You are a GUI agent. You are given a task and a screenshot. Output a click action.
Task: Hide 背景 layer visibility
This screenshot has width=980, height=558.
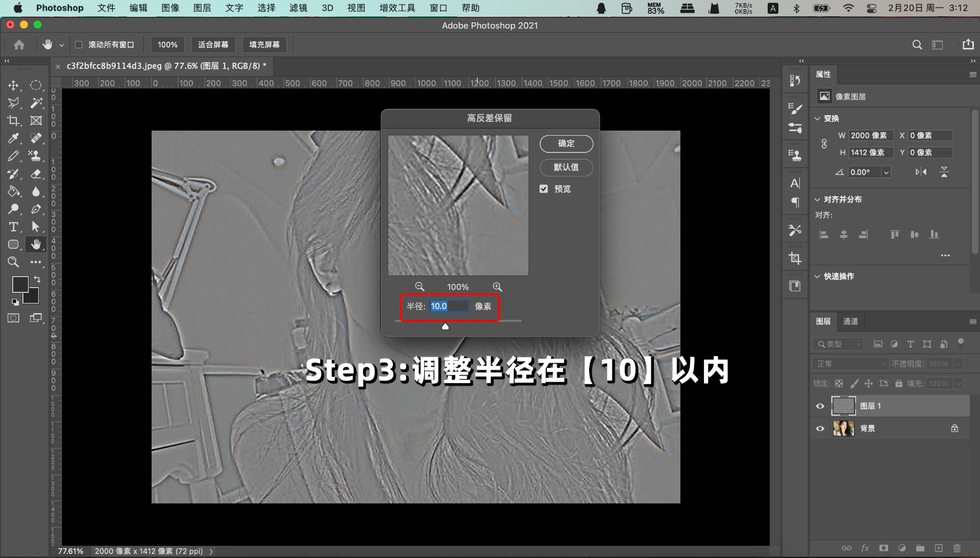(x=820, y=428)
